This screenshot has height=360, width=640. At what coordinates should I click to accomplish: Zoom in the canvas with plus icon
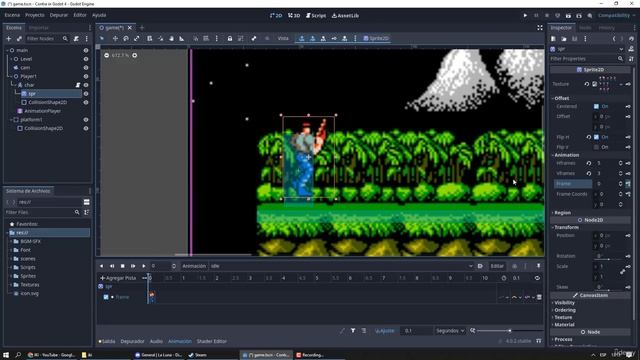coord(134,55)
